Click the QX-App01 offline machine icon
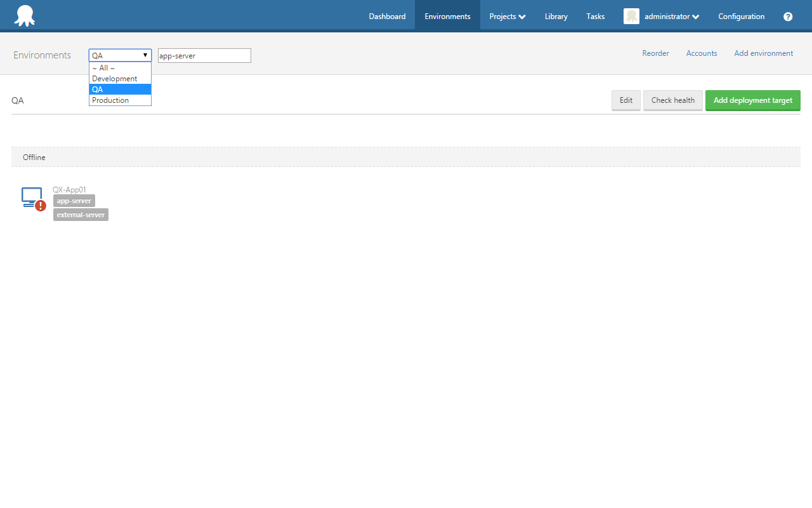The width and height of the screenshot is (812, 508). click(32, 197)
